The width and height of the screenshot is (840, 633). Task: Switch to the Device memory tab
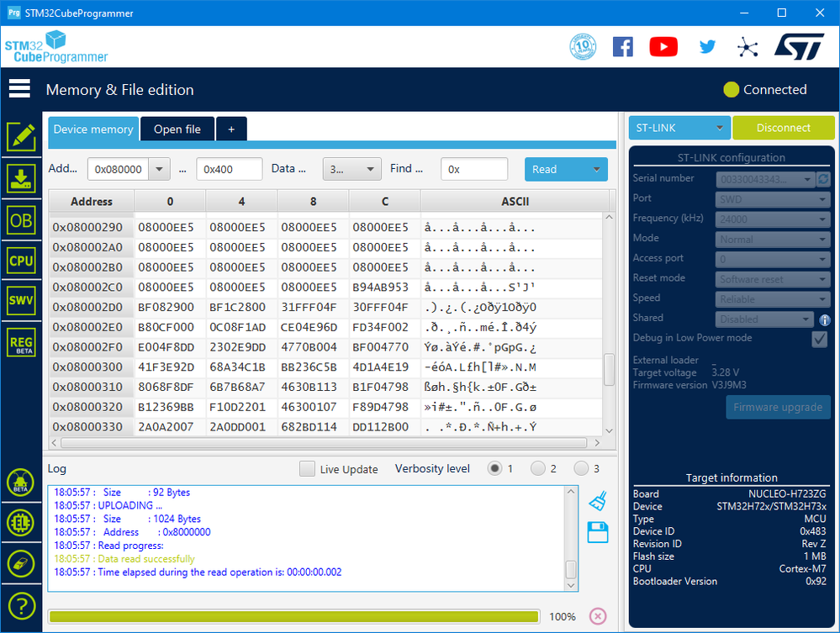point(93,129)
